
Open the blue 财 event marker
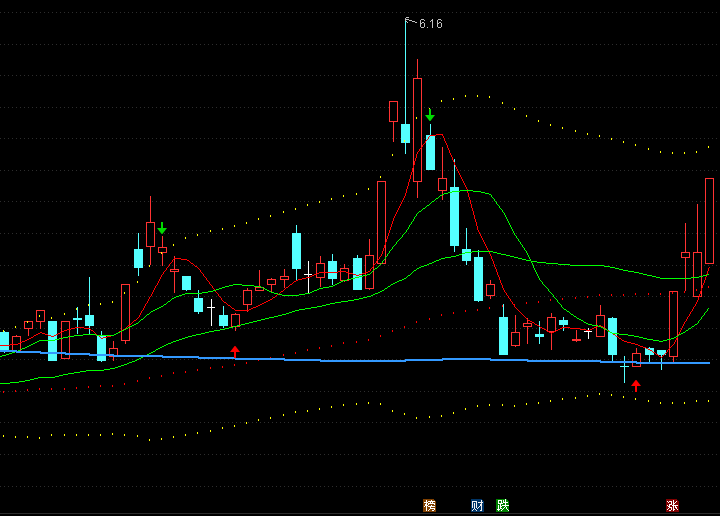(477, 505)
